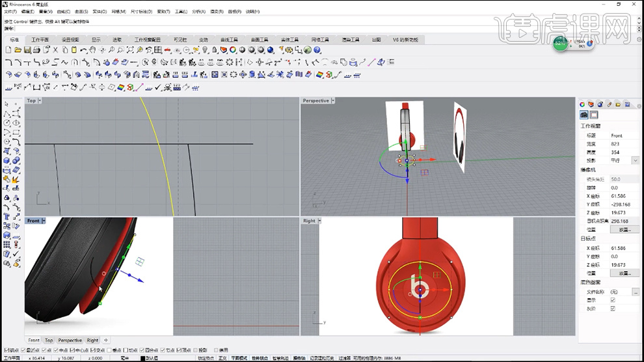Viewport: 644px width, 362px height.
Task: Select the circle tool in left sidebar
Action: click(x=7, y=123)
